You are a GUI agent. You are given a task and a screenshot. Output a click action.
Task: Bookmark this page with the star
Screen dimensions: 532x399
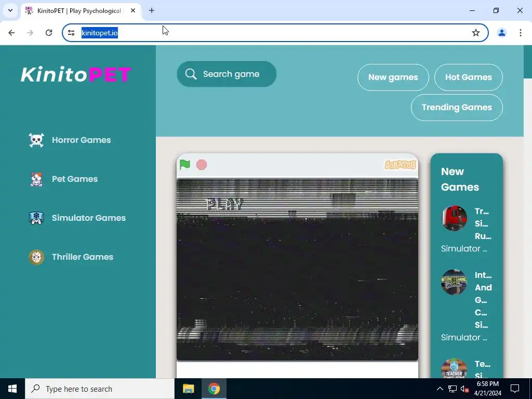(x=476, y=33)
